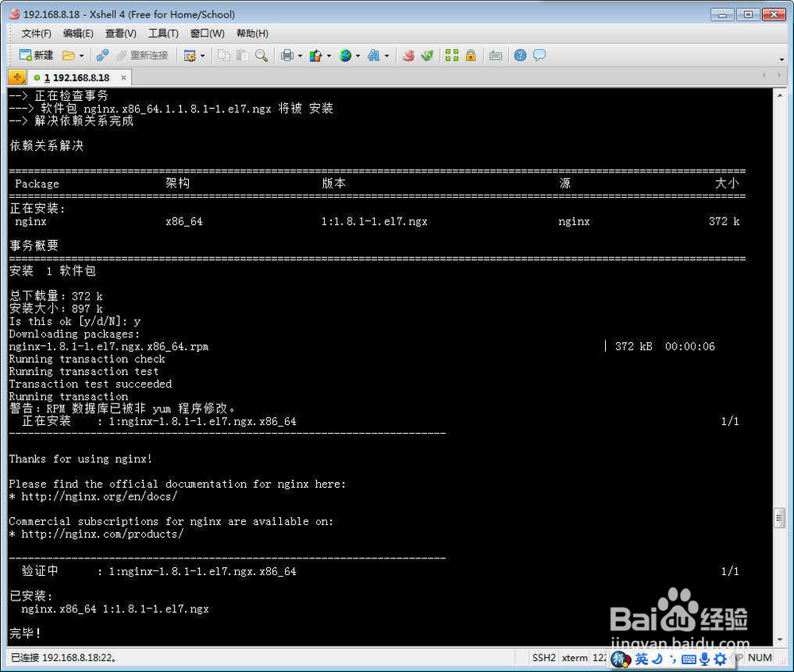
Task: Expand the Color scheme dropdown arrow
Action: point(329,56)
